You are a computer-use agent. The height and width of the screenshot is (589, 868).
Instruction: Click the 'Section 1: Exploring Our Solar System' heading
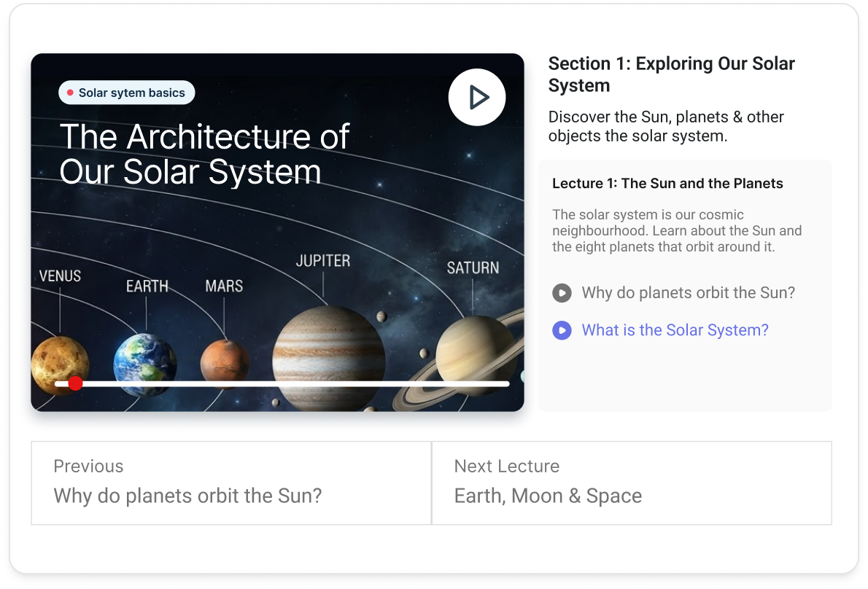pos(672,74)
